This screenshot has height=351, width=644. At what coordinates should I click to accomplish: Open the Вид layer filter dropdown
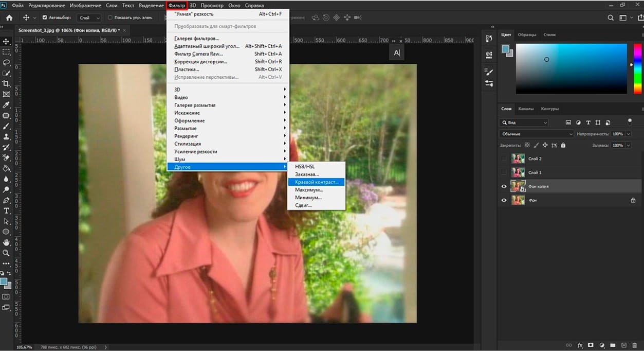[x=524, y=122]
